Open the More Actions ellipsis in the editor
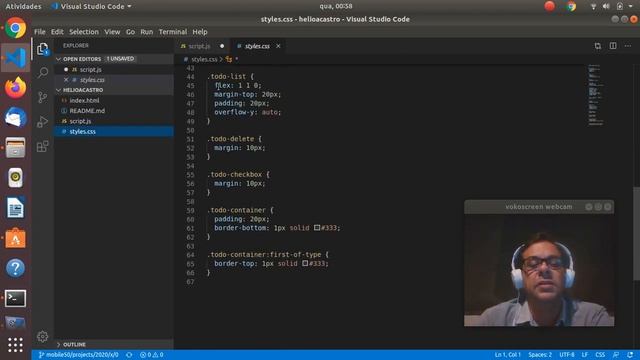Viewport: 640px width, 360px height. (x=628, y=46)
